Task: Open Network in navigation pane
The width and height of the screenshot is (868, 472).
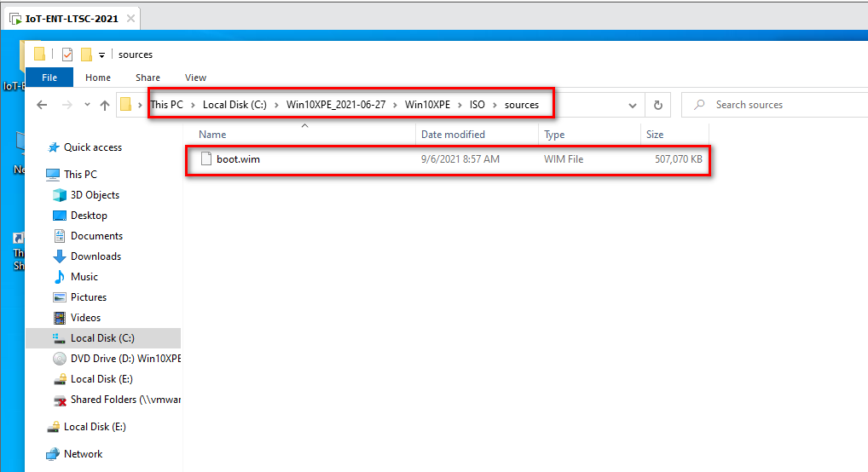Action: 83,454
